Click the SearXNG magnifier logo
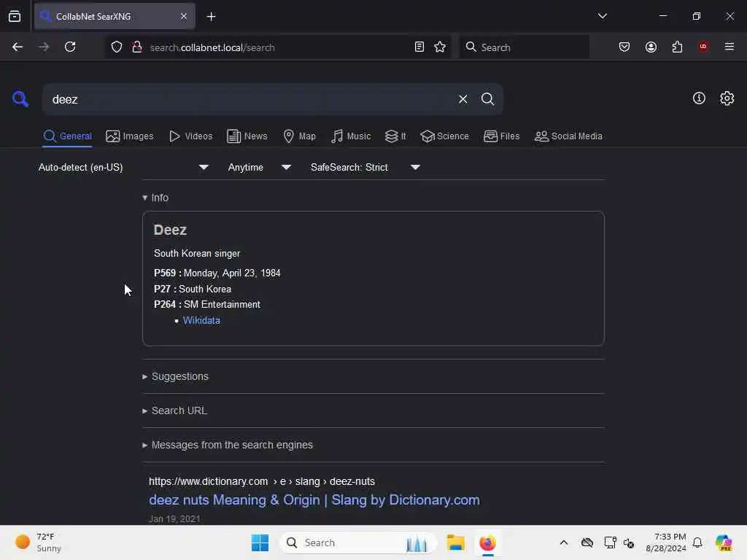This screenshot has height=560, width=747. [20, 99]
